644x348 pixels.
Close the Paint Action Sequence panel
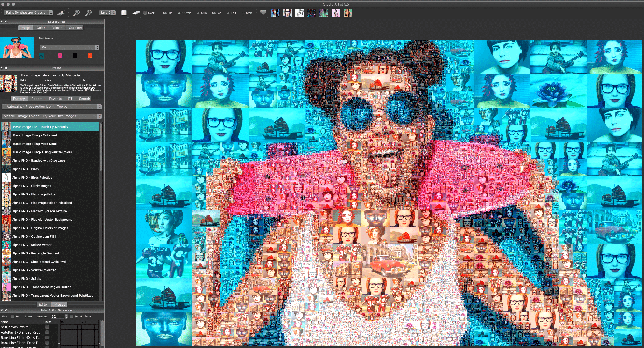[1, 310]
